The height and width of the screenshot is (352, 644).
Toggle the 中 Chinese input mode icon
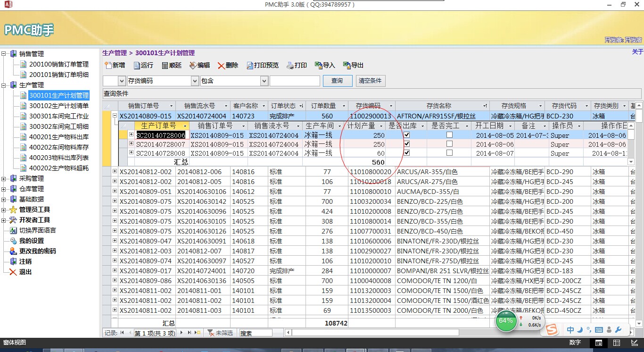click(570, 330)
